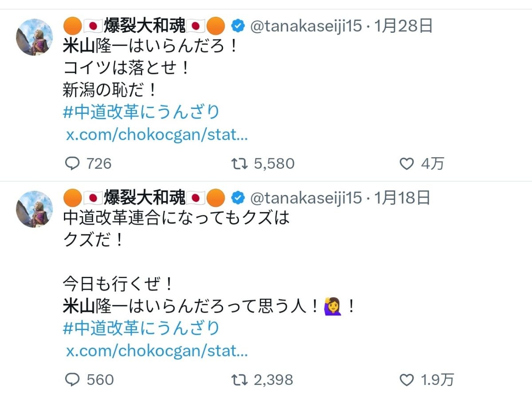Open profile avatar of first tweet
The height and width of the screenshot is (396, 532).
35,37
